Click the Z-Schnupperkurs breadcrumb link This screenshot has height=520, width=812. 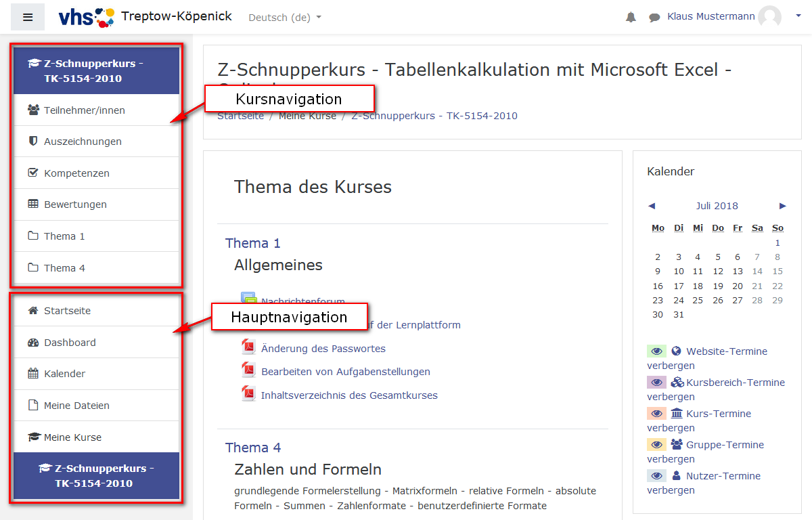(x=434, y=116)
